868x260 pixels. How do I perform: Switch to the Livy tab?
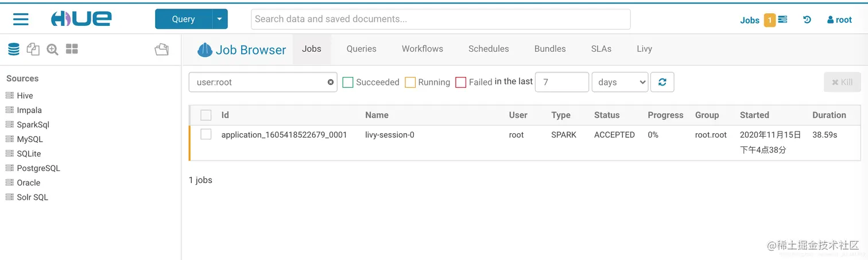pos(644,49)
